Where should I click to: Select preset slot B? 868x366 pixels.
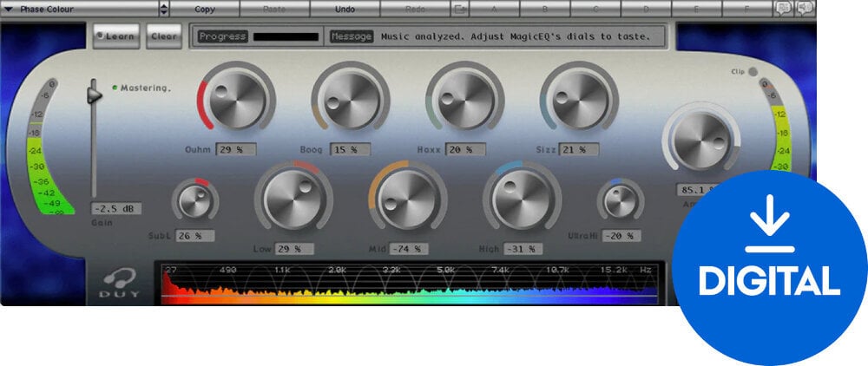[x=545, y=9]
